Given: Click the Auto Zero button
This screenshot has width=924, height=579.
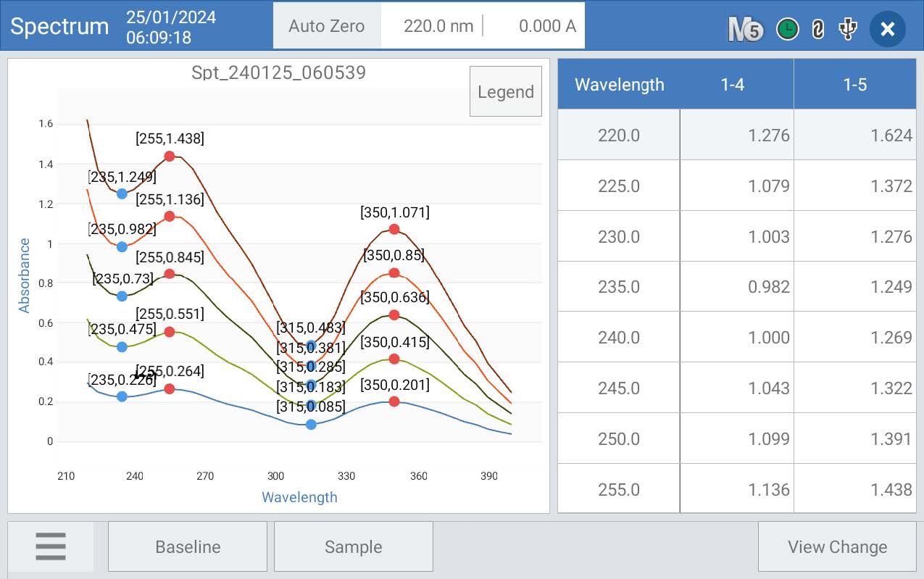Looking at the screenshot, I should (x=326, y=26).
